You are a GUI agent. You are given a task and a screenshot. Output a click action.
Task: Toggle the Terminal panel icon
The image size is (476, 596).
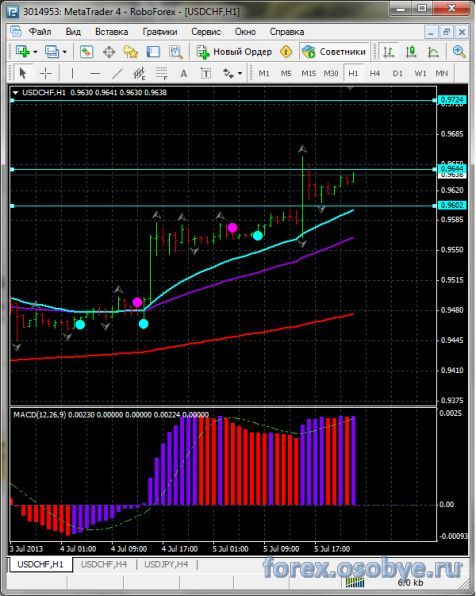coord(153,52)
